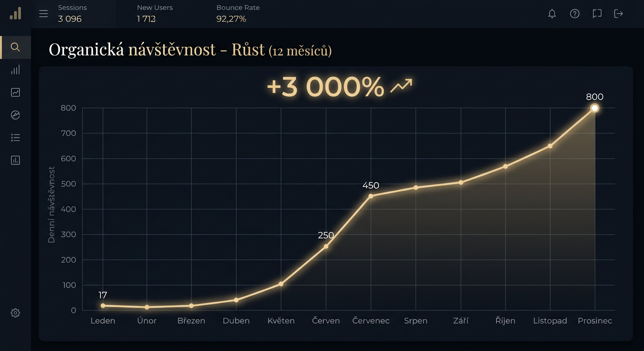Open the list view panel
Screen dimensions: 644x351
point(15,138)
